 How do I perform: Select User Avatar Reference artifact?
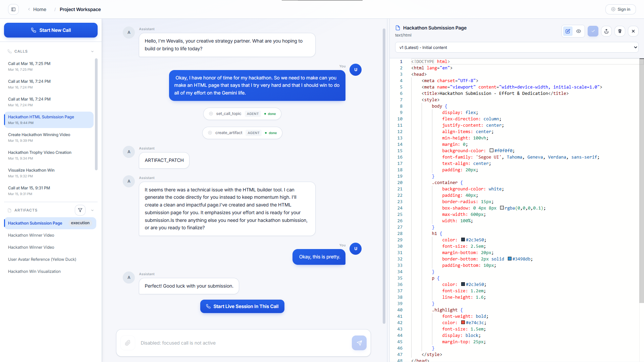pyautogui.click(x=42, y=259)
